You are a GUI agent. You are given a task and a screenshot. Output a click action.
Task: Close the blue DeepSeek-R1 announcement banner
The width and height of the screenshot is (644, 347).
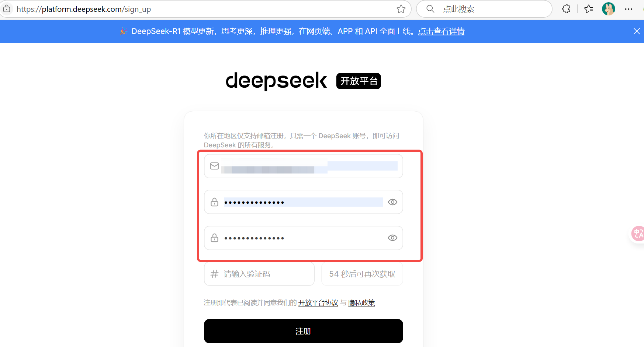click(637, 31)
